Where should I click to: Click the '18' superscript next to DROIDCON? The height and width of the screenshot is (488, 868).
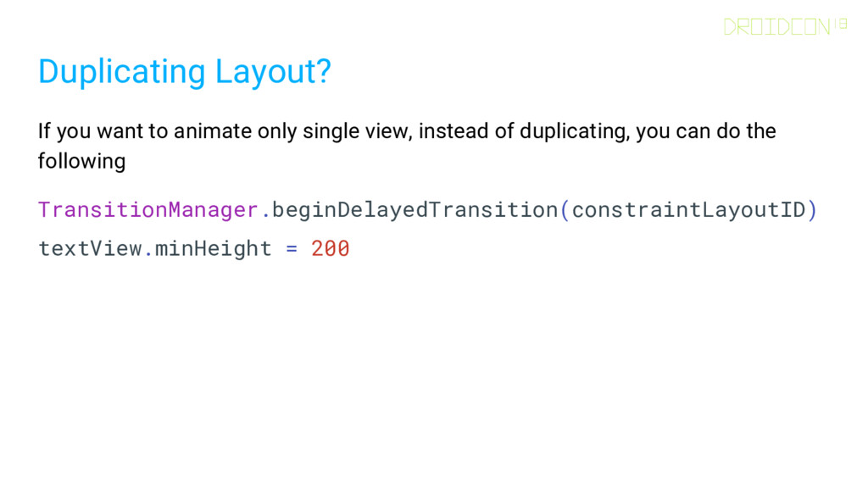[841, 23]
